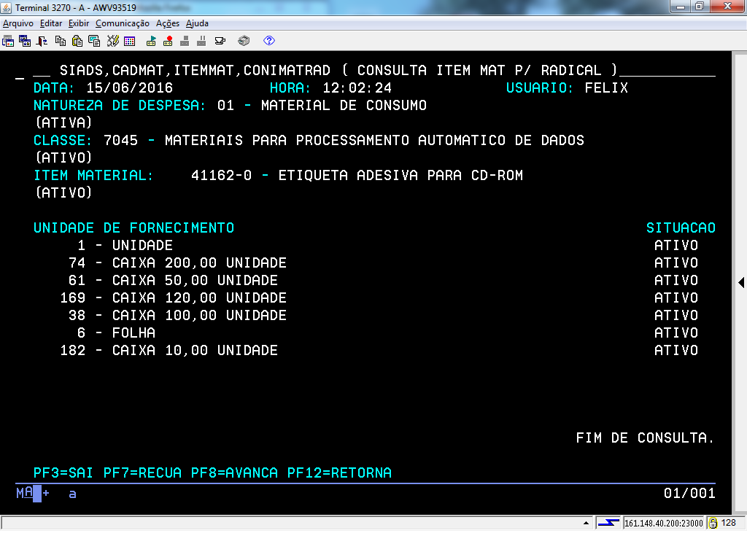Click the (ATIVA) status under Natureza de Despesa
The height and width of the screenshot is (560, 747).
point(64,122)
